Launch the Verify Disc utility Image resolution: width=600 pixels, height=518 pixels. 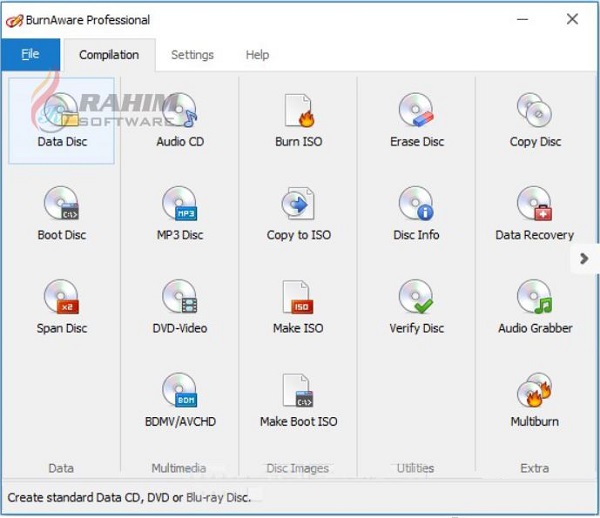tap(416, 307)
